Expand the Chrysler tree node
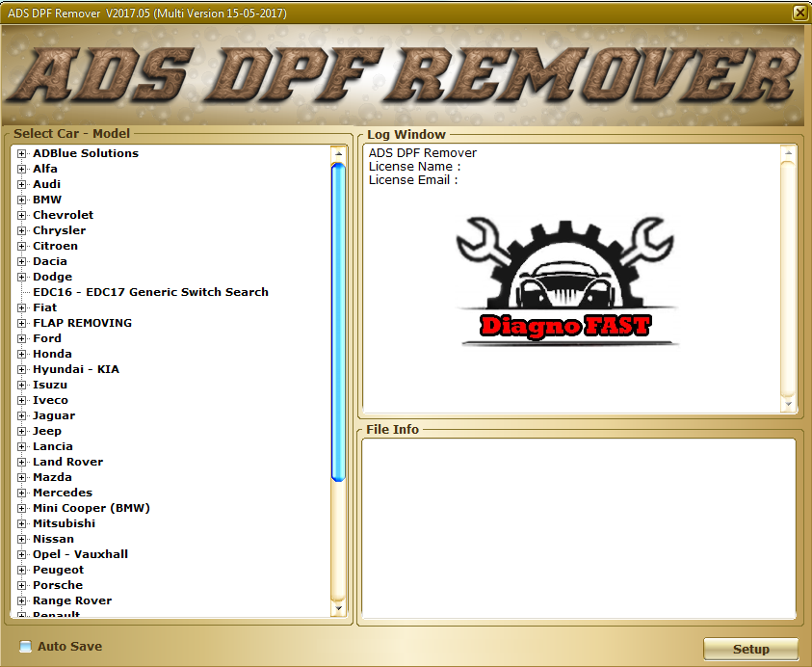The height and width of the screenshot is (667, 812). pos(22,230)
